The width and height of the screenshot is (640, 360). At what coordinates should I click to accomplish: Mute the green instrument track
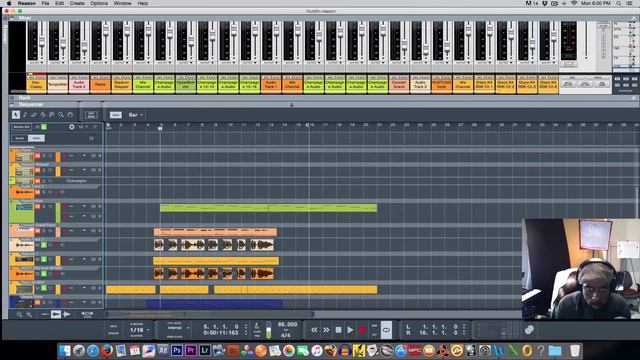(x=38, y=207)
